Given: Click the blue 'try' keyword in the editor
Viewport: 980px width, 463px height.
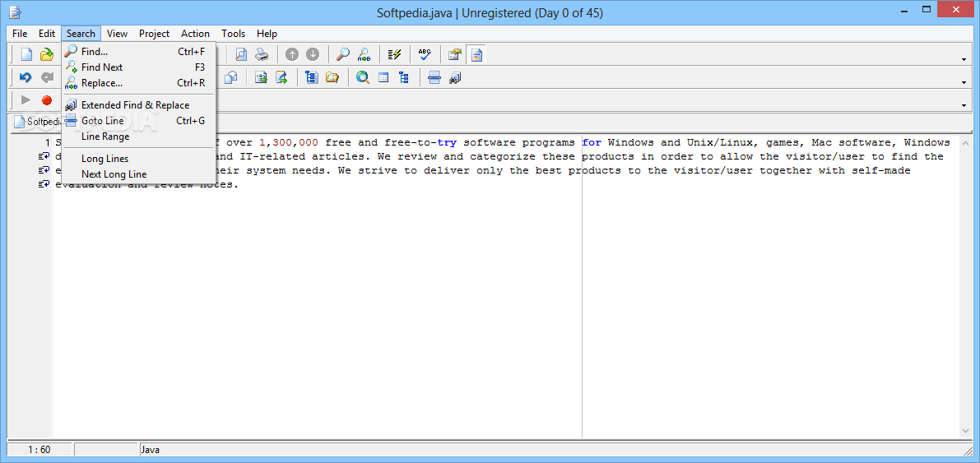Looking at the screenshot, I should [447, 142].
